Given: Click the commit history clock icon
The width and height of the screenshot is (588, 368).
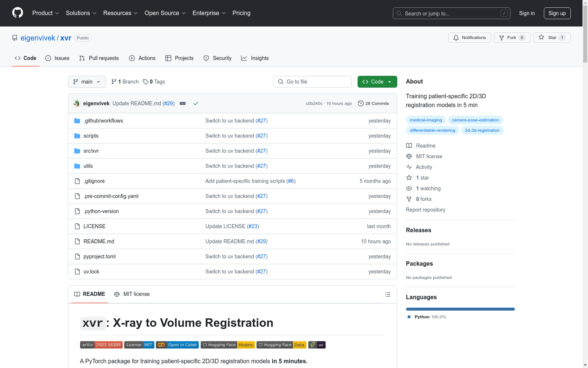Looking at the screenshot, I should pos(361,103).
